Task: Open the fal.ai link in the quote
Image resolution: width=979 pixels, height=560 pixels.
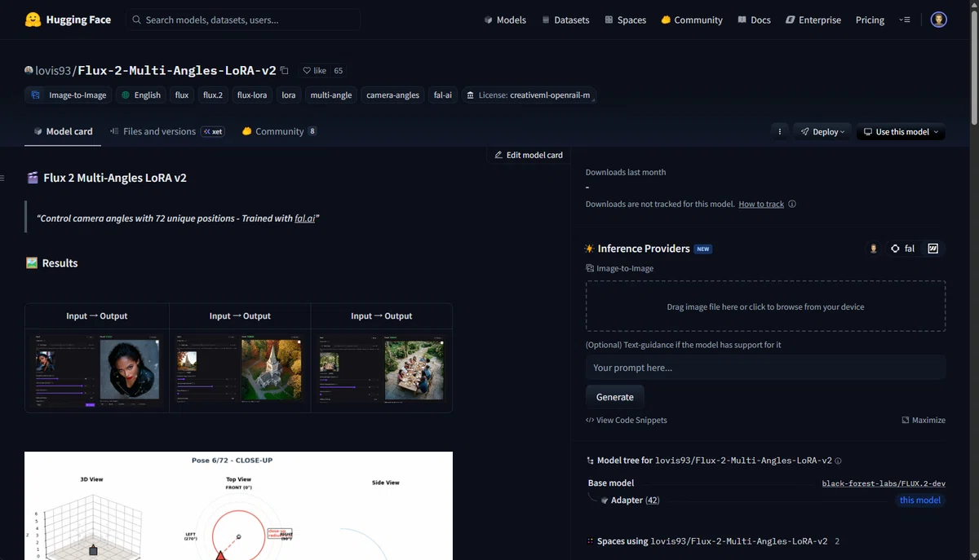Action: [304, 218]
